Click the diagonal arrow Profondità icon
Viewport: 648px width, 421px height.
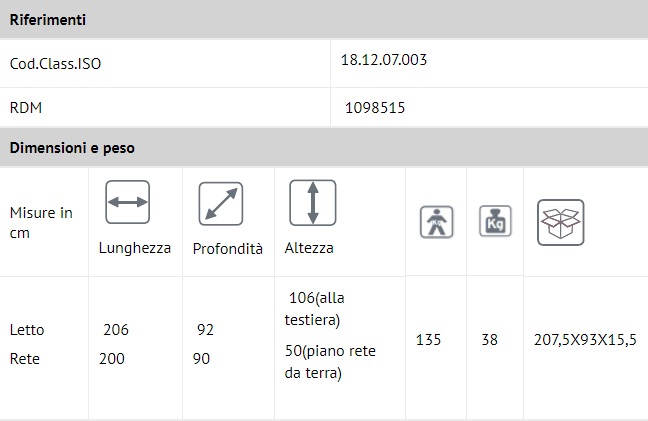click(221, 203)
